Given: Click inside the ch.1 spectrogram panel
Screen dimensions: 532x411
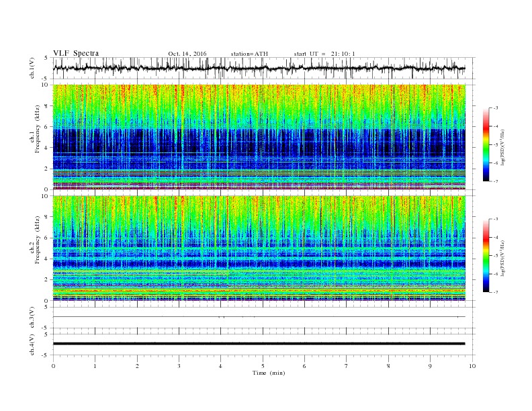Looking at the screenshot, I should (x=259, y=137).
